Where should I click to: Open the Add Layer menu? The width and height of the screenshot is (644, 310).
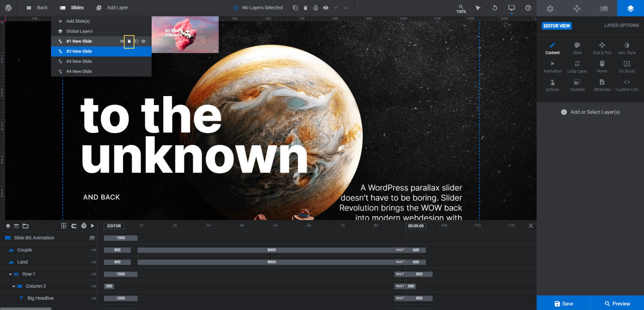coord(112,8)
